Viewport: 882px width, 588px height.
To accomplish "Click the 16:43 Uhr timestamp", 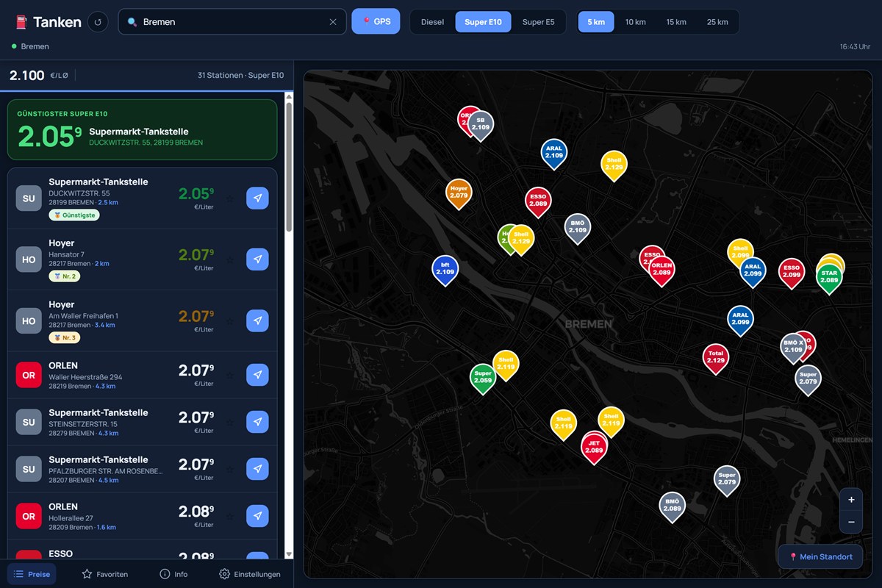I will tap(856, 46).
